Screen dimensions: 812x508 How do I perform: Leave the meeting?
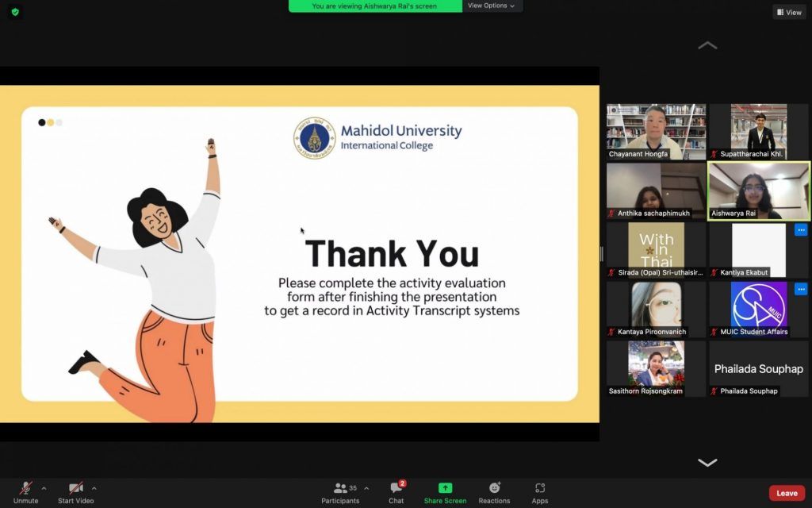(x=787, y=493)
